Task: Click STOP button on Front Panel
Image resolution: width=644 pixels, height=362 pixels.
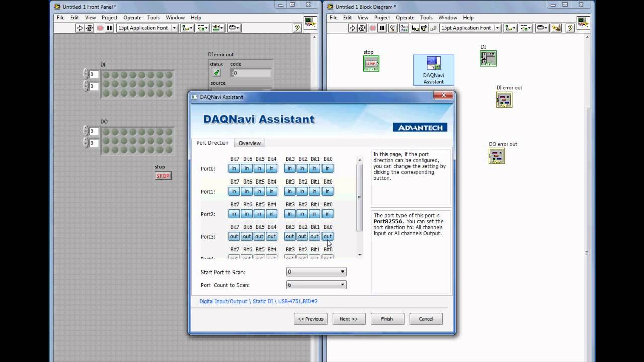Action: tap(163, 176)
